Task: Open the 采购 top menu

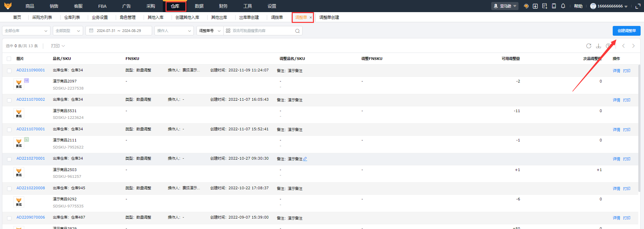Action: point(151,6)
